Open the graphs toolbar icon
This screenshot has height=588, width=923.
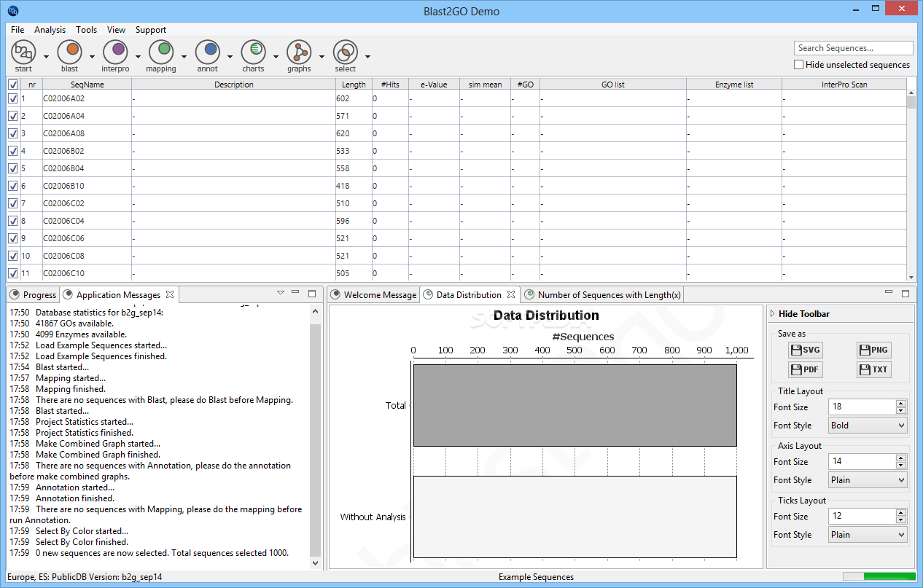click(299, 52)
